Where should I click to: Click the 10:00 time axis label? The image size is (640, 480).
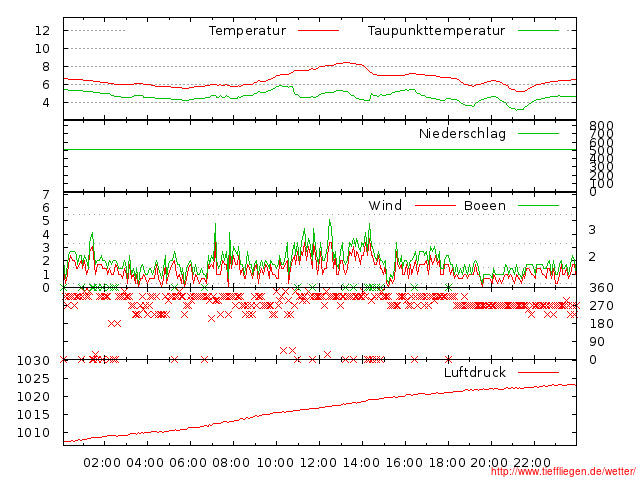click(275, 463)
